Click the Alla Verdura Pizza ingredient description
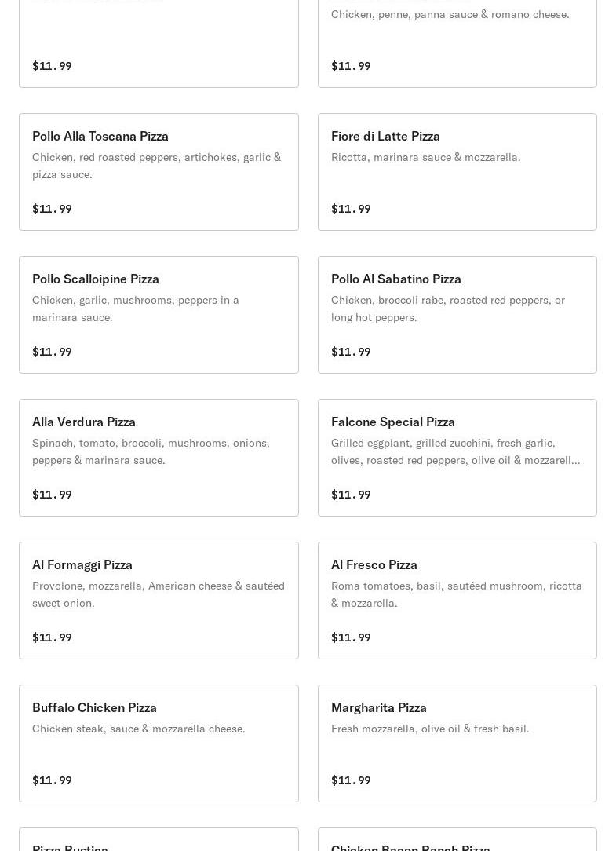This screenshot has width=616, height=851. tap(151, 451)
